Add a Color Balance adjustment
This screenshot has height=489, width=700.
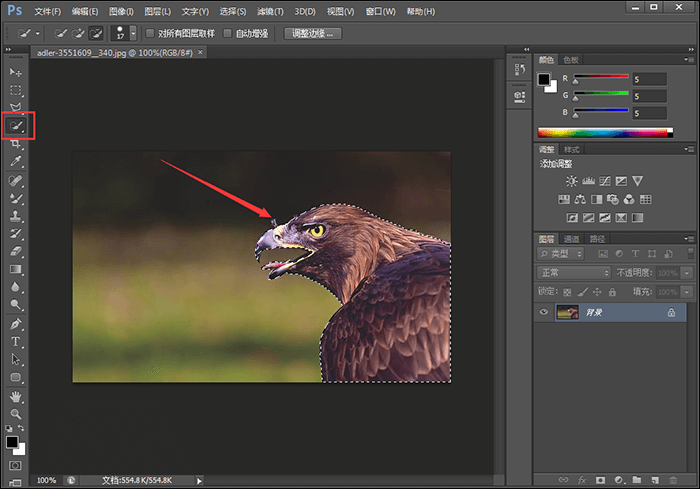pos(580,199)
